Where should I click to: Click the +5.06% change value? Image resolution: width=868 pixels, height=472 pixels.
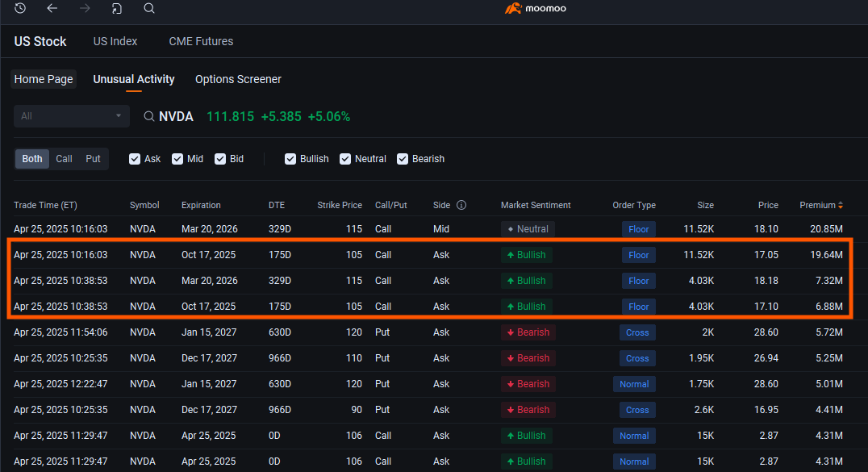329,116
